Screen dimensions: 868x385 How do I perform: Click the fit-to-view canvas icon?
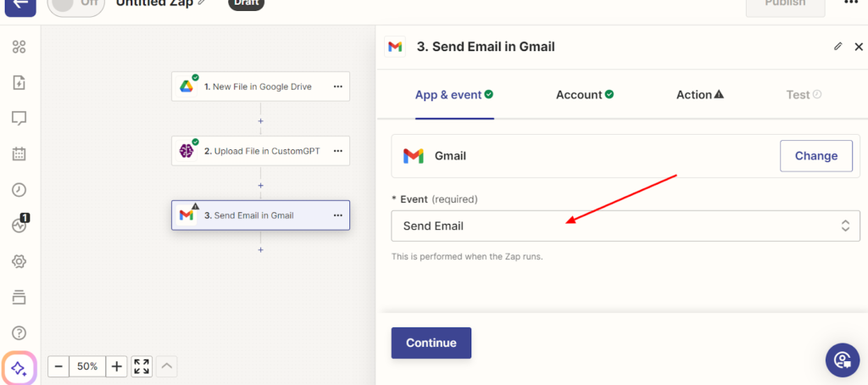tap(142, 366)
